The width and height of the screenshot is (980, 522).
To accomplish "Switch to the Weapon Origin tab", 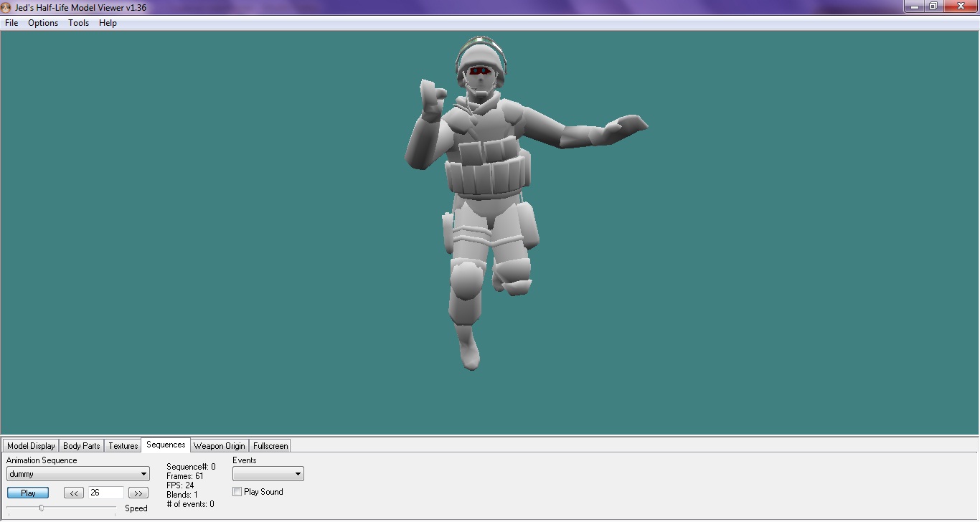I will tap(220, 446).
